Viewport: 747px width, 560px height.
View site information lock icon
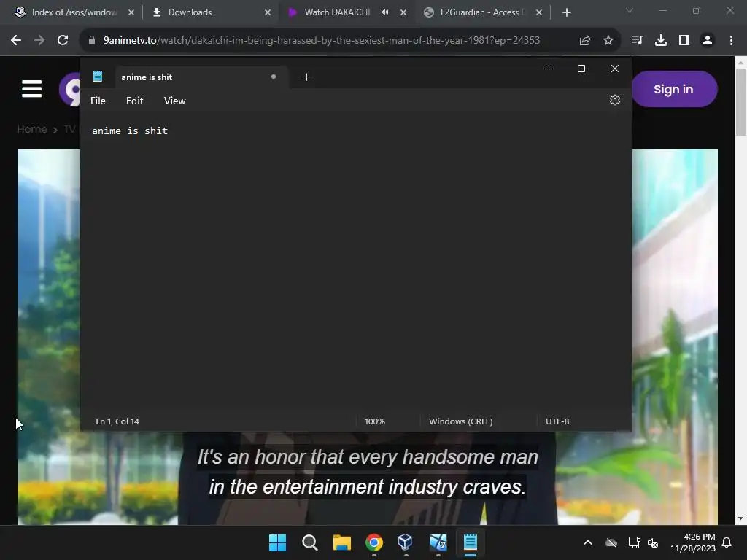point(92,41)
